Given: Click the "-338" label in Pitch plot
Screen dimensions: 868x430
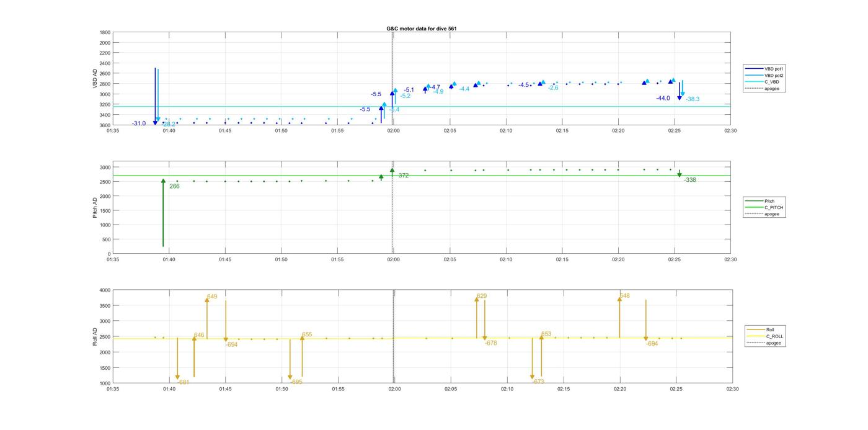Looking at the screenshot, I should click(690, 180).
